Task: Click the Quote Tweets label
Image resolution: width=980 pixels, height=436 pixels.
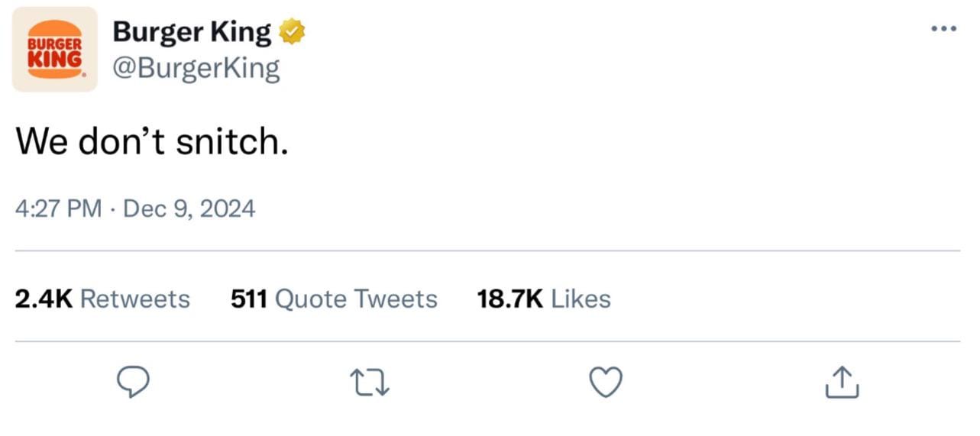Action: coord(356,299)
